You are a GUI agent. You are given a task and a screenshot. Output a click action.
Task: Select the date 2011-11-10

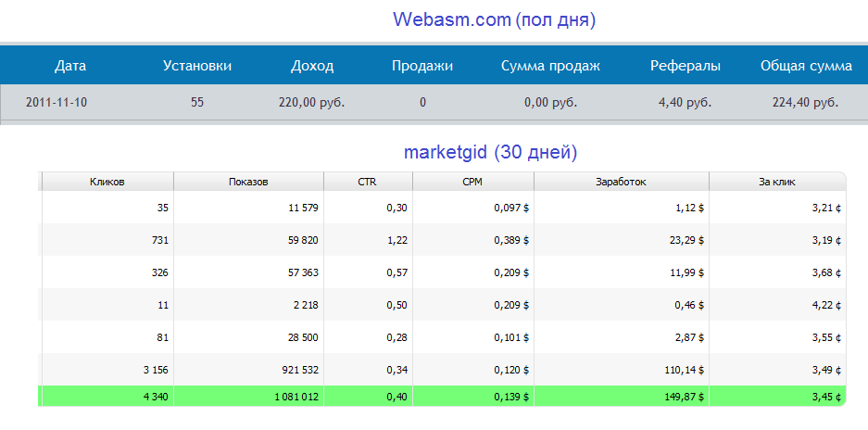pyautogui.click(x=57, y=103)
